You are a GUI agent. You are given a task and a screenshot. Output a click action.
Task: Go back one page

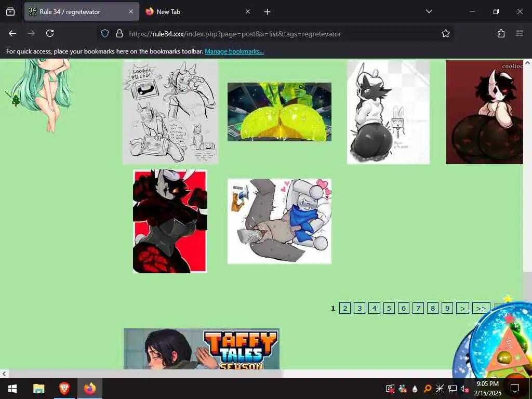[x=12, y=33]
